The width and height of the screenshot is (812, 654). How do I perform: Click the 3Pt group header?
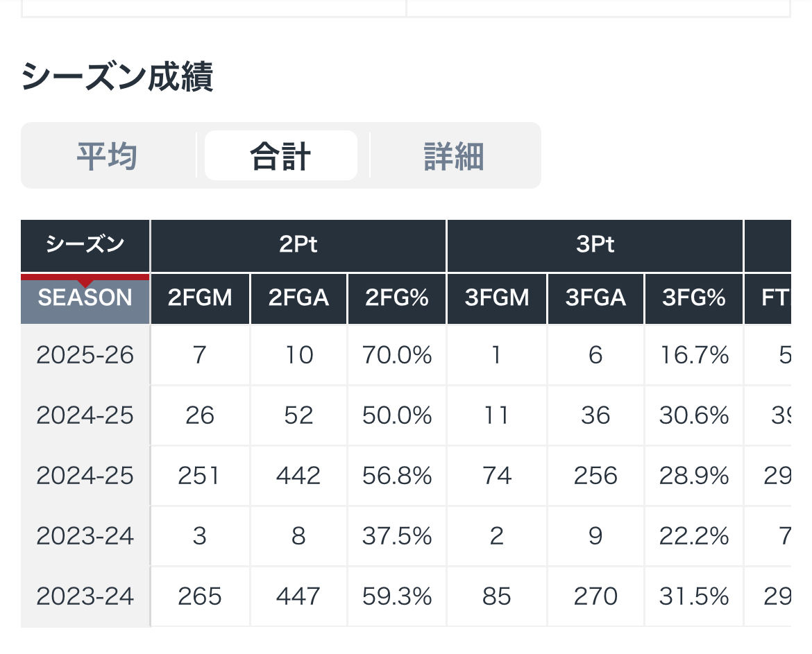(x=595, y=246)
